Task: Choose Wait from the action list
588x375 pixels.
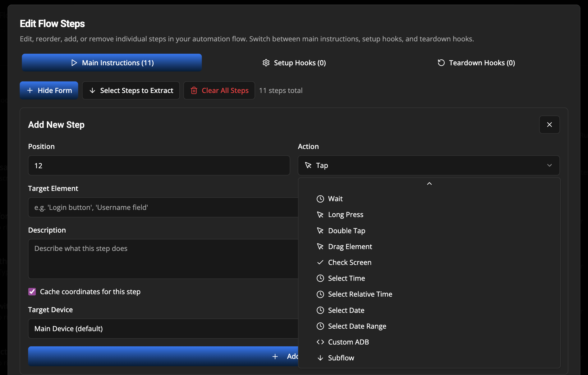Action: tap(429, 199)
